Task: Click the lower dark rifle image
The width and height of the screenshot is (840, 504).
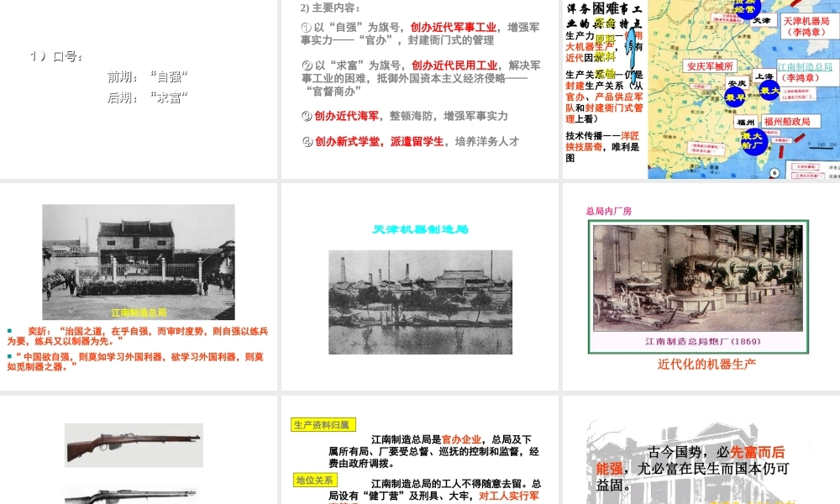Action: click(x=131, y=496)
